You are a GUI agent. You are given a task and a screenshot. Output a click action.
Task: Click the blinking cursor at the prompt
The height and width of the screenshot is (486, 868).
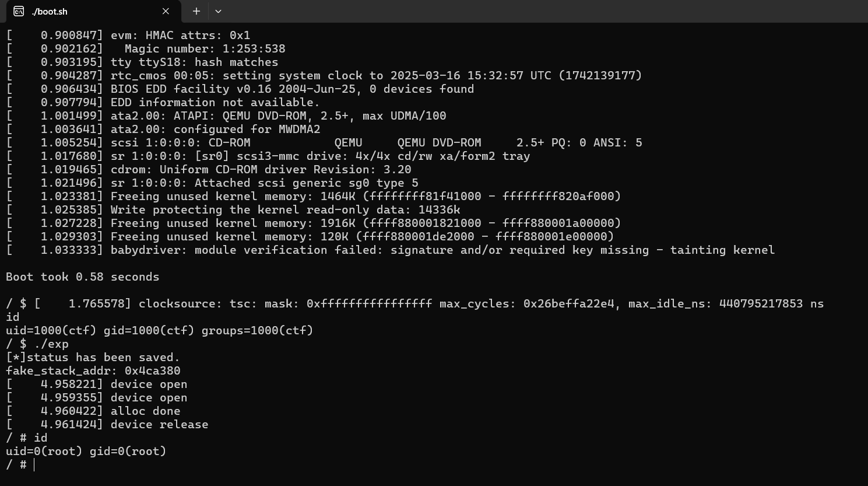click(33, 464)
